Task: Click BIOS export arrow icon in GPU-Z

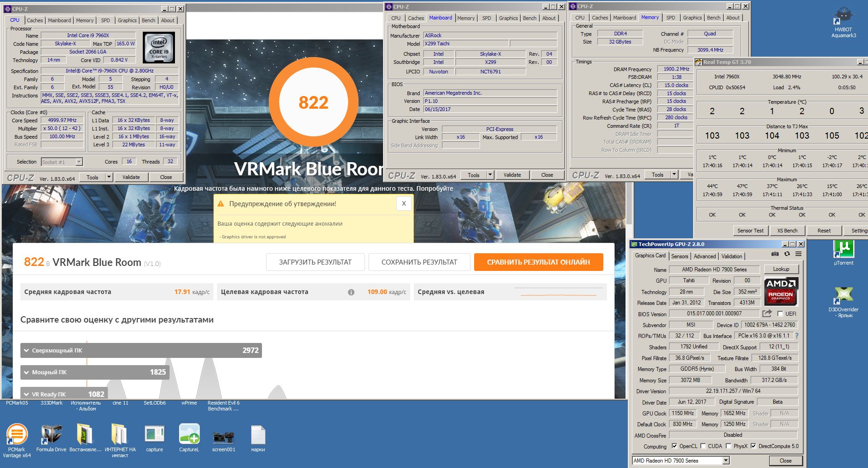Action: pos(767,314)
